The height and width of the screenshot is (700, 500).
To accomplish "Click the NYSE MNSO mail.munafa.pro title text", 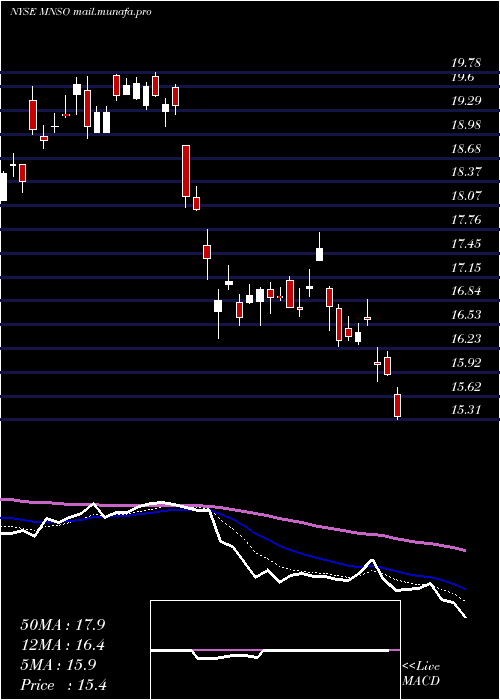I will 80,12.
